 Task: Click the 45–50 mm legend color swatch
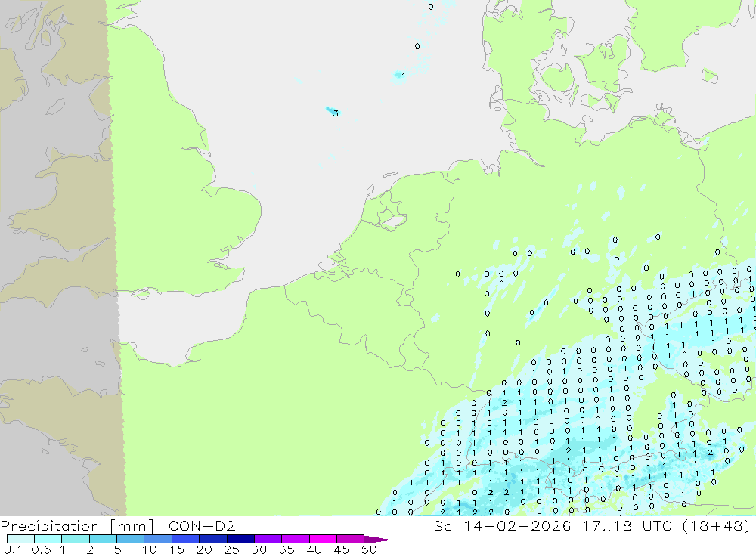coord(350,539)
